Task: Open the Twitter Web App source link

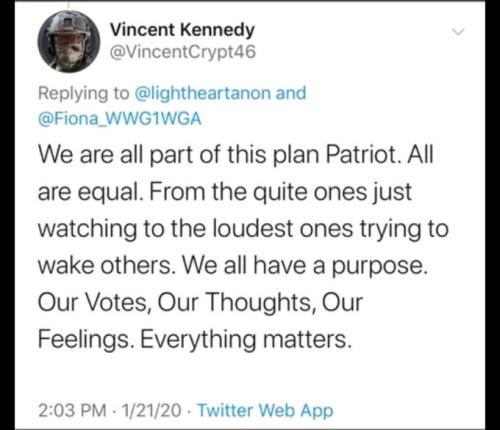Action: click(265, 410)
